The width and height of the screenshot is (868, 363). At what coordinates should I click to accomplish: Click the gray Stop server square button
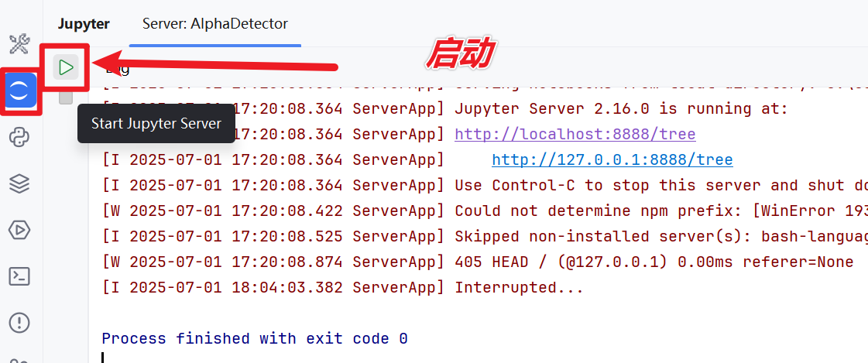(66, 98)
